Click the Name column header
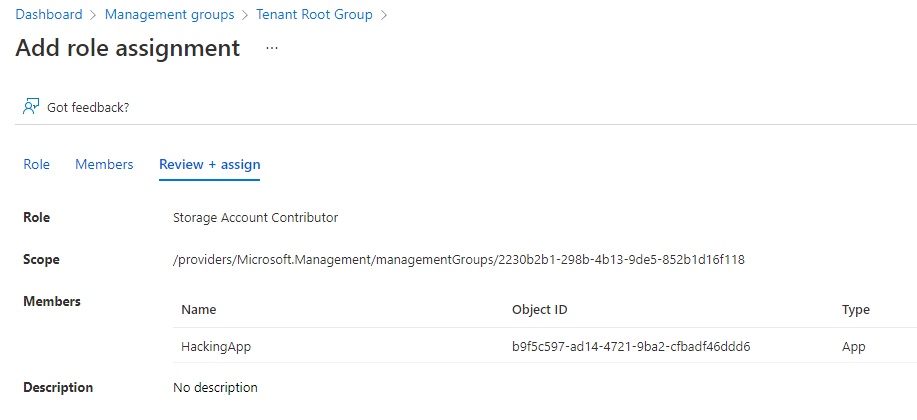Image resolution: width=917 pixels, height=420 pixels. pyautogui.click(x=198, y=309)
